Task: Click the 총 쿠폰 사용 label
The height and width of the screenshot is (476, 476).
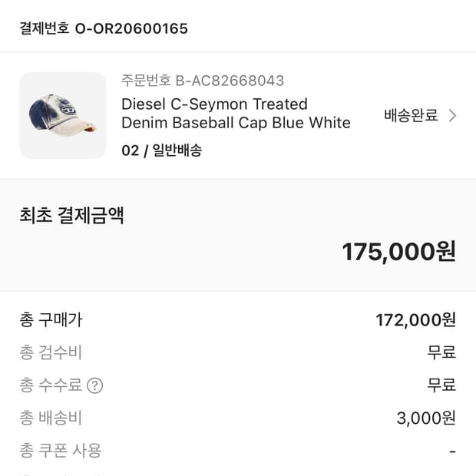Action: pyautogui.click(x=61, y=451)
